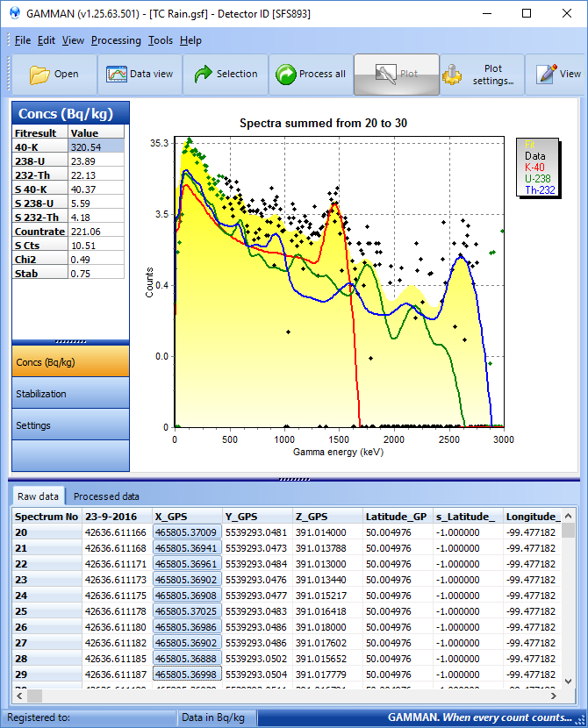Expand the Stabilization panel section
This screenshot has width=588, height=728.
[70, 394]
